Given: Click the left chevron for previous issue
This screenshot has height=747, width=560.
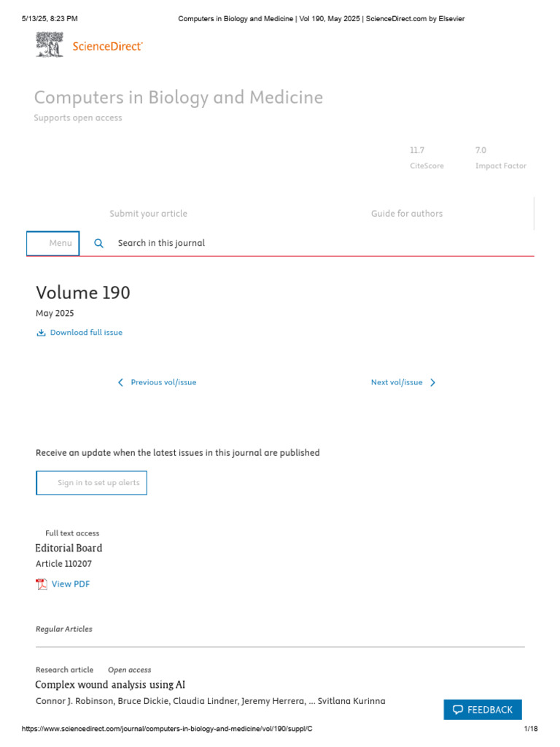Looking at the screenshot, I should pos(120,382).
